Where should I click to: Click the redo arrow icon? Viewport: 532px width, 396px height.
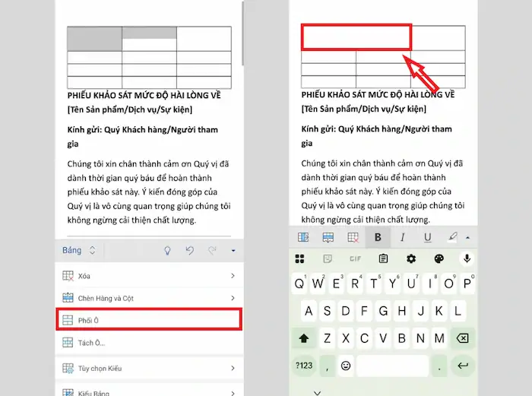tap(212, 250)
